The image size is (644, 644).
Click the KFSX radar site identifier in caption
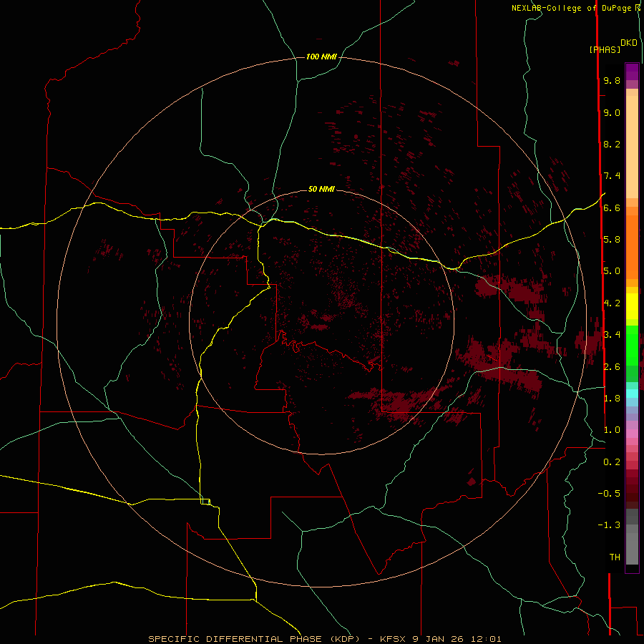[394, 639]
